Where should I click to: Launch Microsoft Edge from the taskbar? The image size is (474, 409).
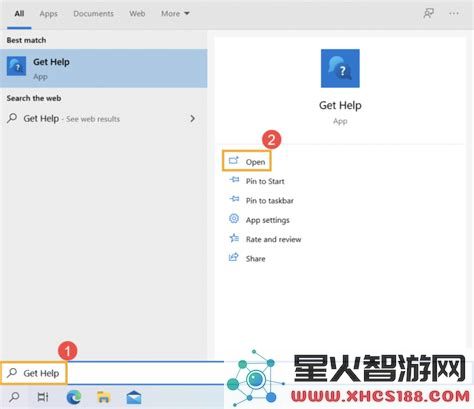pos(74,397)
